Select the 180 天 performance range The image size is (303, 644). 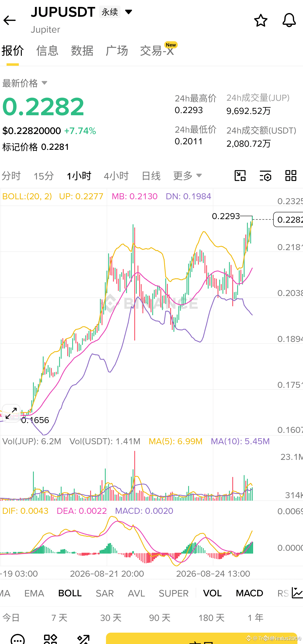[x=211, y=618]
